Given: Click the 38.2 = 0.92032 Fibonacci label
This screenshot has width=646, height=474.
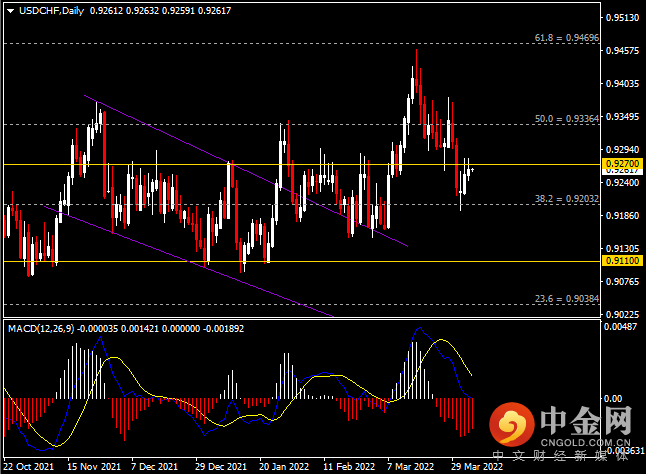Looking at the screenshot, I should [x=565, y=199].
